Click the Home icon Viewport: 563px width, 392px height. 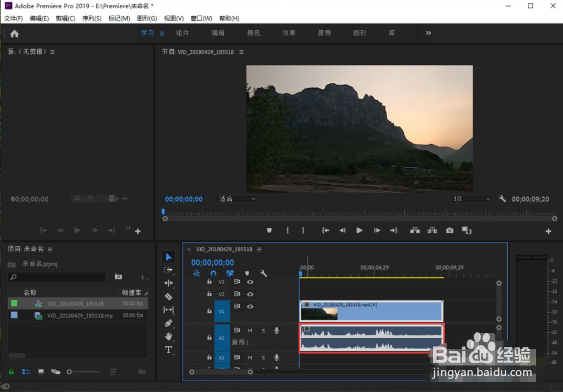coord(15,34)
